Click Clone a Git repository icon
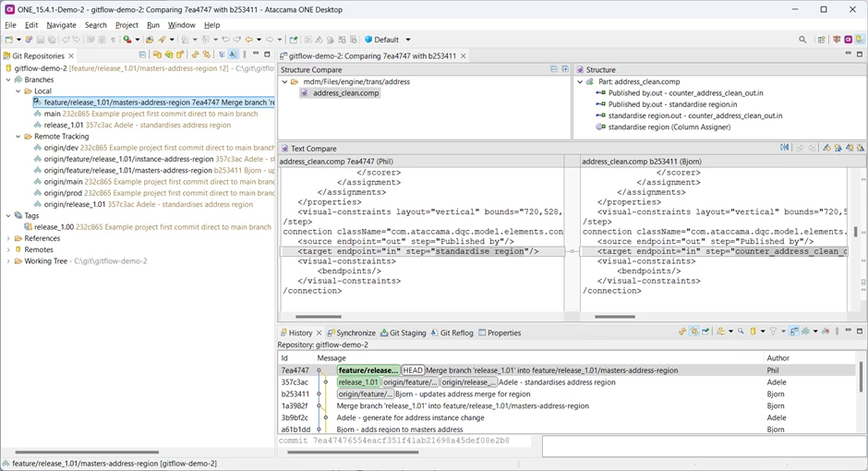This screenshot has width=868, height=471. point(169,54)
